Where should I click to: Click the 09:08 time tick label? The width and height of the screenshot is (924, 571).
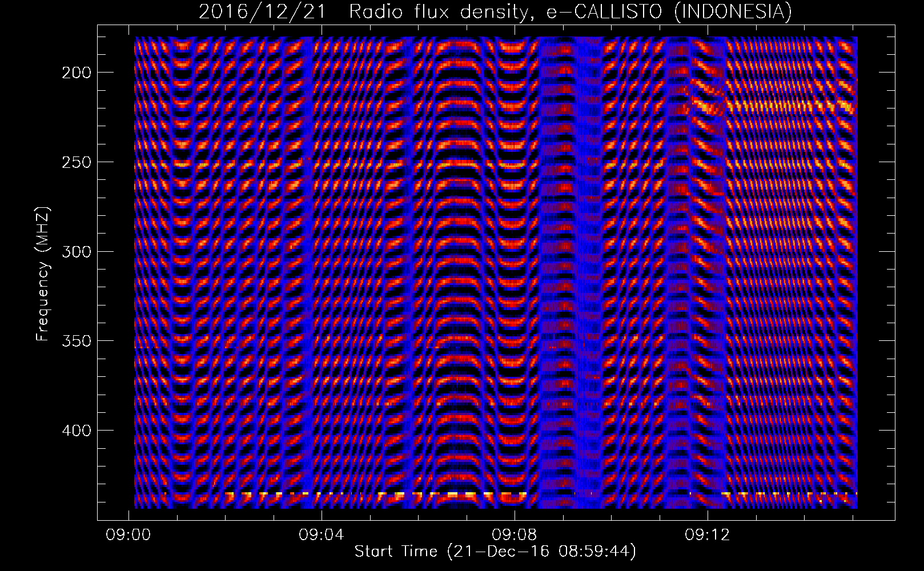(515, 535)
